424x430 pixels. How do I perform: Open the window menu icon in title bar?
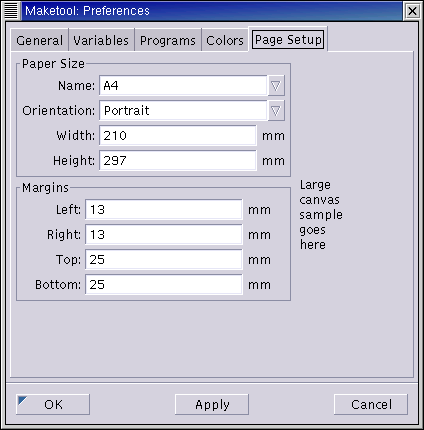pos(11,11)
